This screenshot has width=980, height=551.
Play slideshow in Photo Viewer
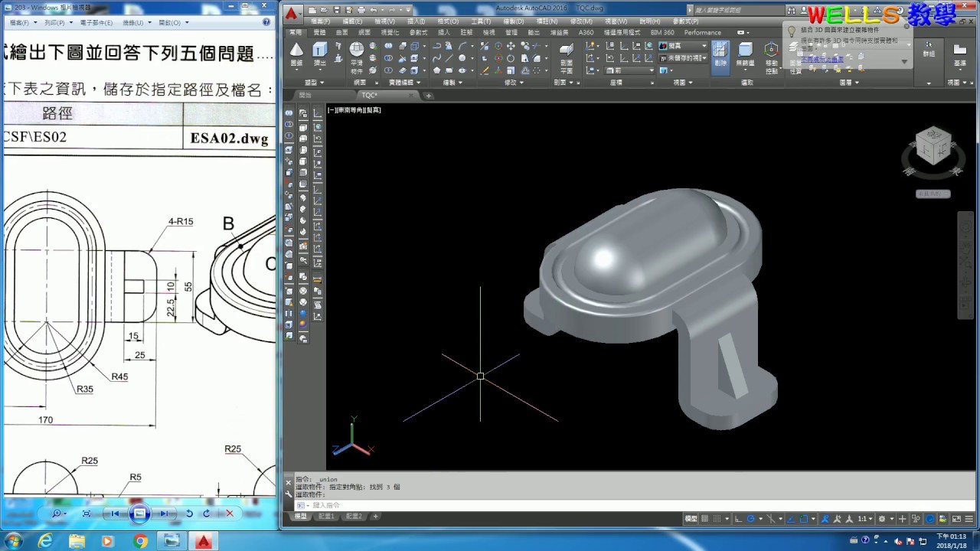click(x=139, y=514)
